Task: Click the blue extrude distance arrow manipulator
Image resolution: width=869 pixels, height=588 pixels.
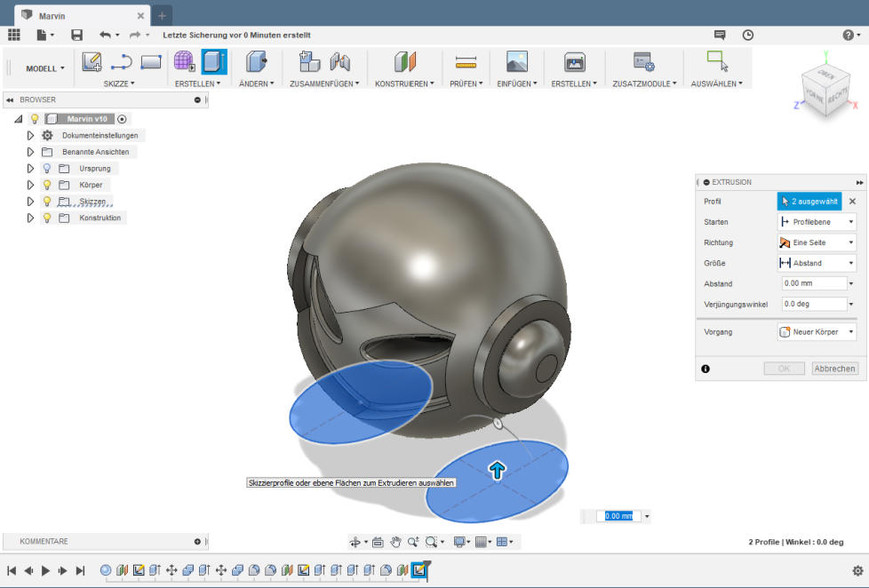Action: (497, 471)
